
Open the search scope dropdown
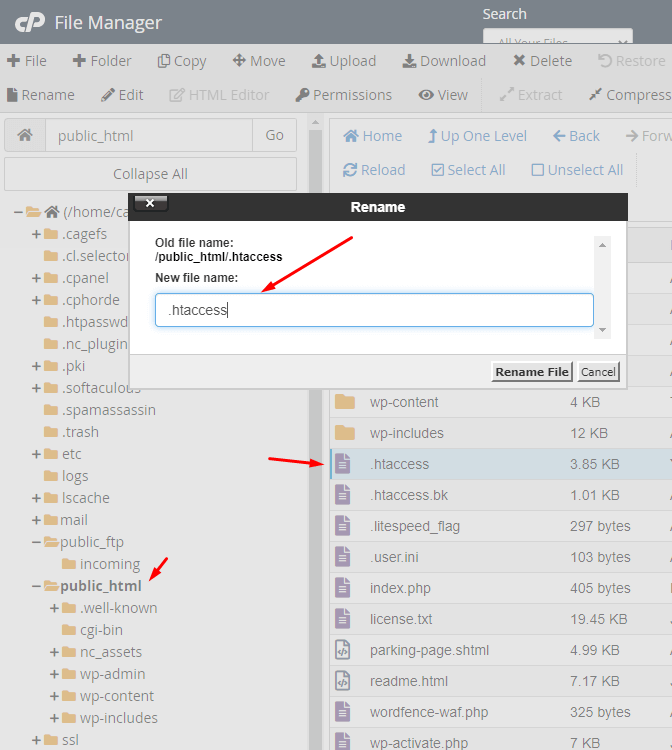coord(558,37)
